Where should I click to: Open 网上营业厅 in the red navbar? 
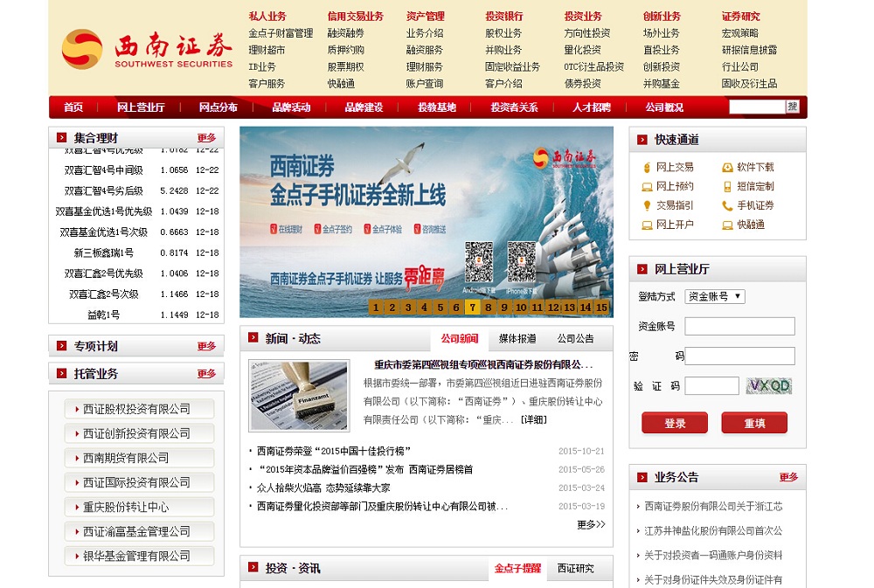[x=141, y=107]
